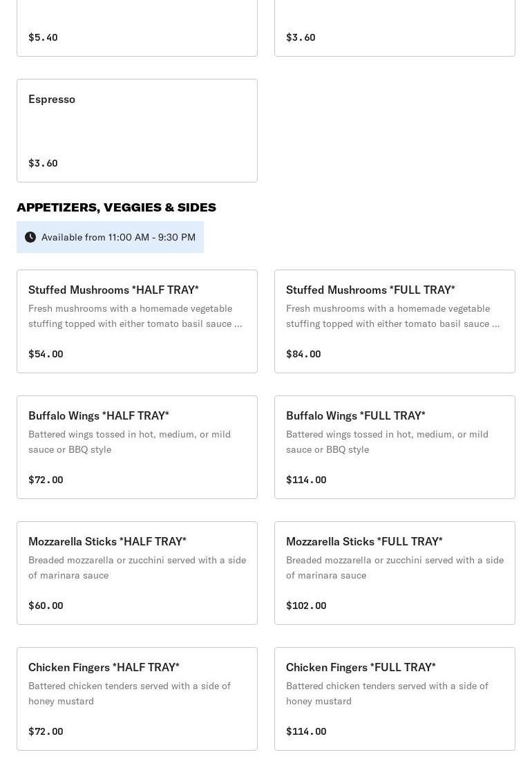Open Buffalo Wings full tray item
The width and height of the screenshot is (532, 759).
pyautogui.click(x=395, y=447)
